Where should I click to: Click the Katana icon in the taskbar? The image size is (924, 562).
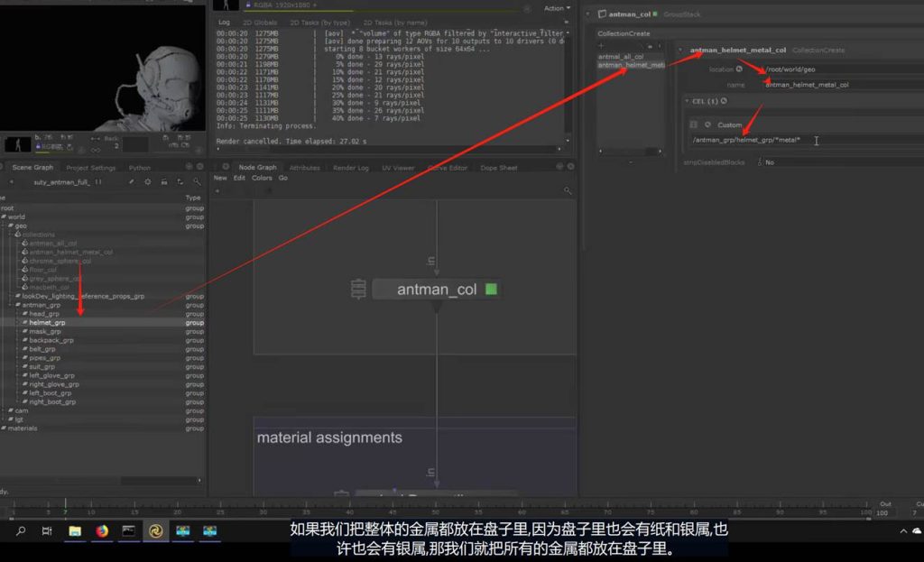(155, 531)
